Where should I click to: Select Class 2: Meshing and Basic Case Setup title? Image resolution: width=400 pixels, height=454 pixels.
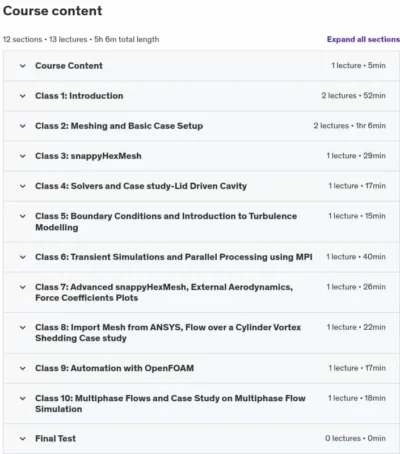coord(119,126)
